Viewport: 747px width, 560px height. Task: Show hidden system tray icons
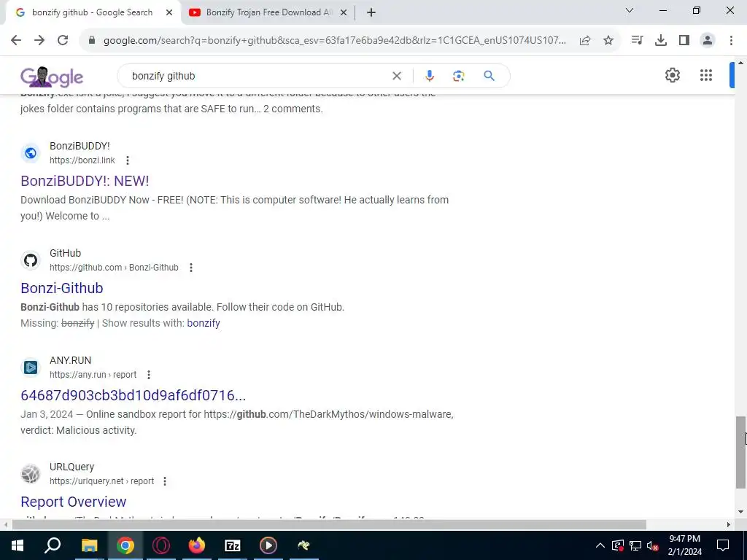[x=600, y=545]
